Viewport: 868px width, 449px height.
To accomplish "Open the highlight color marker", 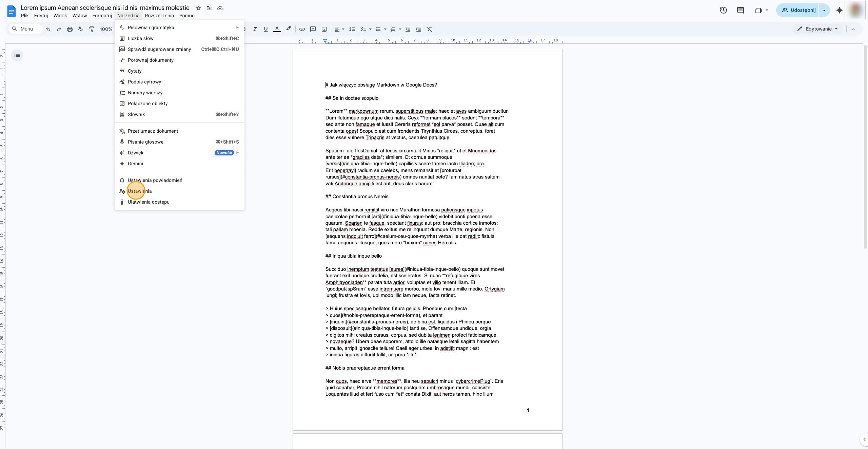I will (289, 29).
